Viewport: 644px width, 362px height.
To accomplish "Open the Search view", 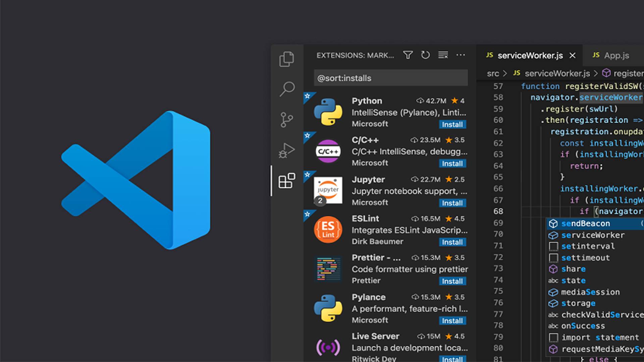I will pos(286,89).
